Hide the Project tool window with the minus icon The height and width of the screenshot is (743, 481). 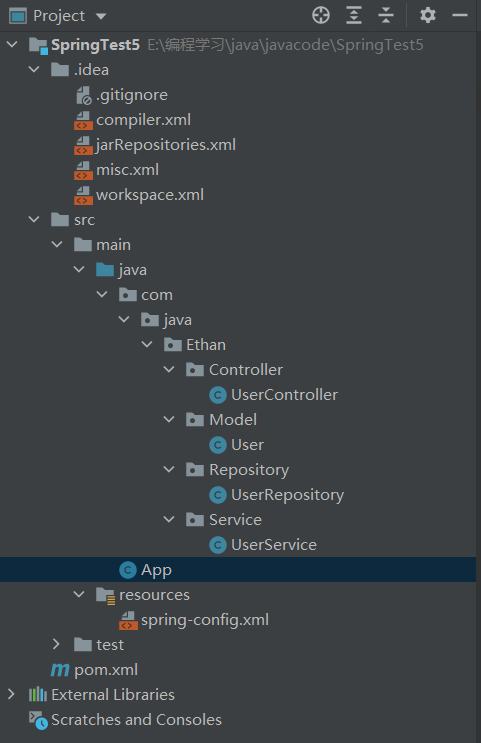(460, 15)
